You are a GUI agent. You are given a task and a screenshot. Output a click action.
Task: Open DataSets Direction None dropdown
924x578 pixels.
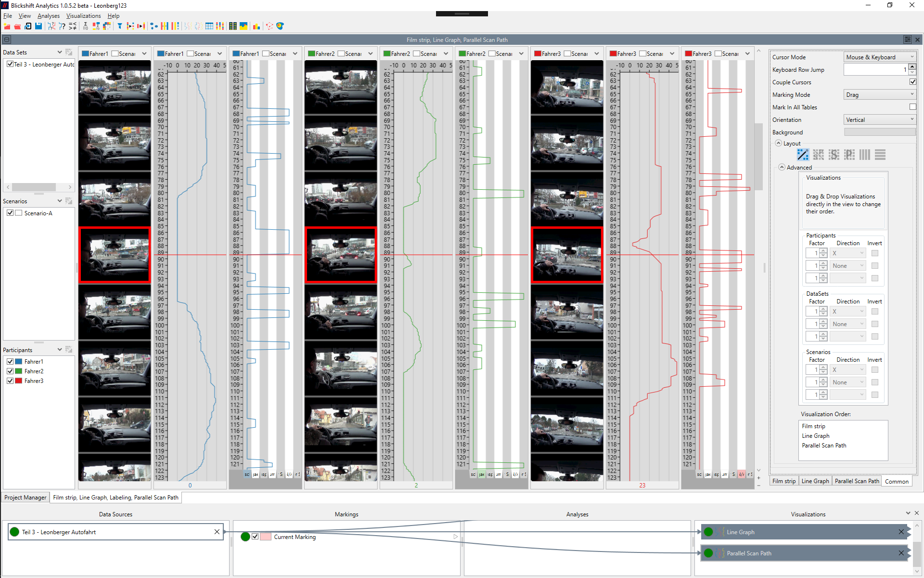click(848, 324)
